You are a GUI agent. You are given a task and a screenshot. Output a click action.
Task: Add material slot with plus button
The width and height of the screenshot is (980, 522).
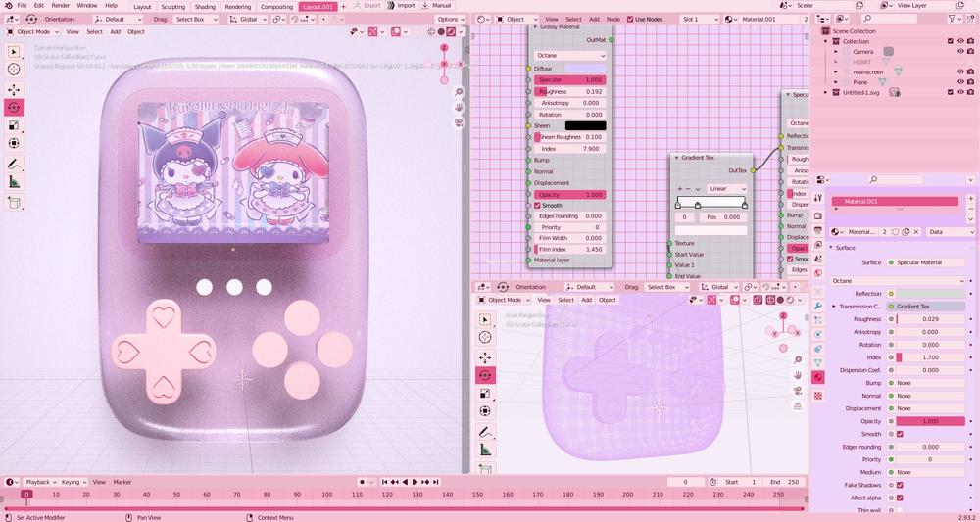(x=970, y=199)
